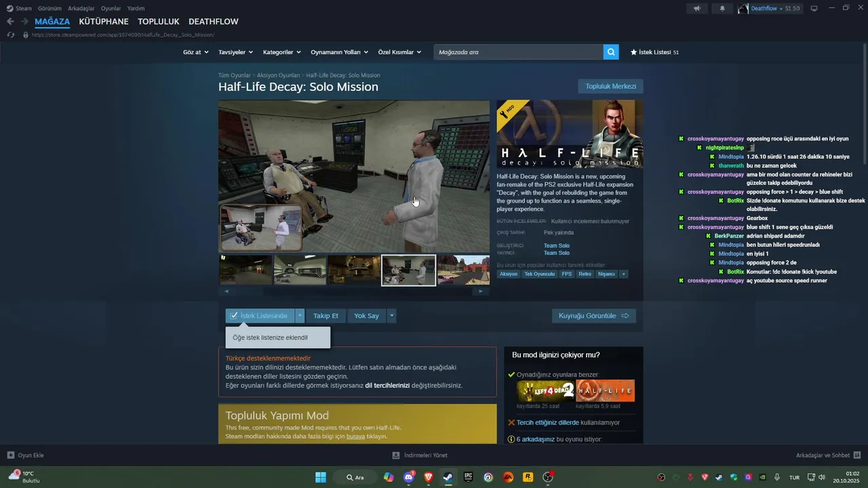This screenshot has height=488, width=868.
Task: Click the dil tercihlerinizi link
Action: click(x=387, y=385)
